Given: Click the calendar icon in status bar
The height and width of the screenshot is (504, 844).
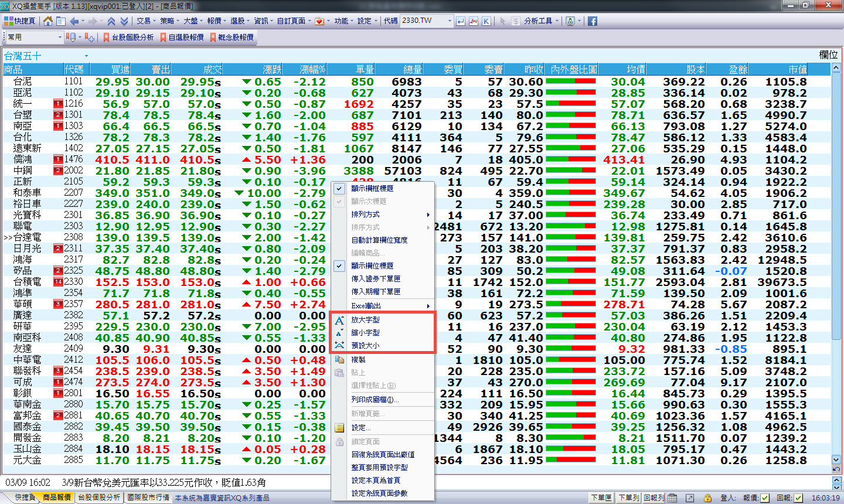Looking at the screenshot, I should (x=673, y=498).
